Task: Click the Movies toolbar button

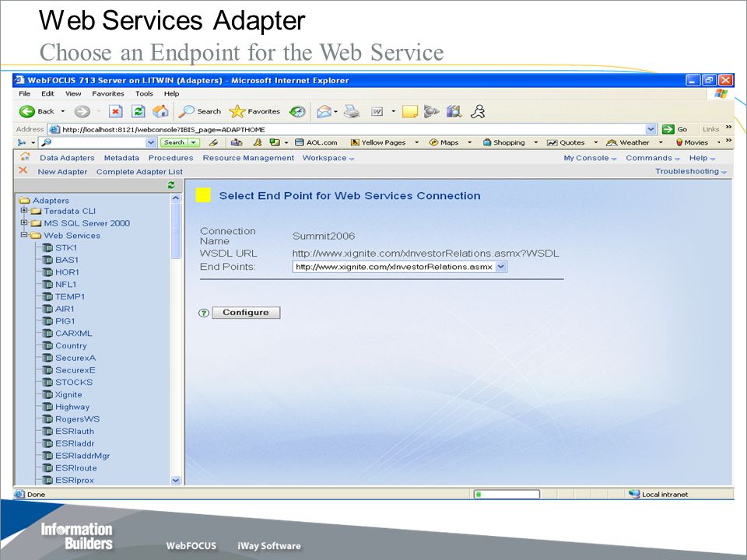Action: (x=692, y=142)
